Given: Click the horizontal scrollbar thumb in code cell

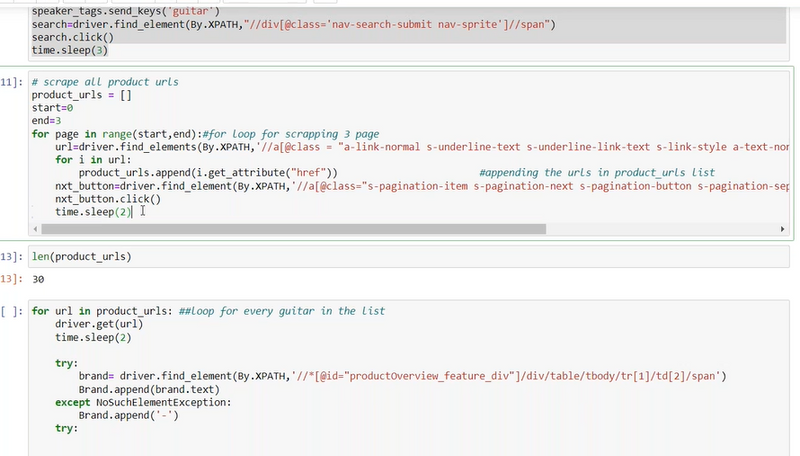Looking at the screenshot, I should click(290, 229).
